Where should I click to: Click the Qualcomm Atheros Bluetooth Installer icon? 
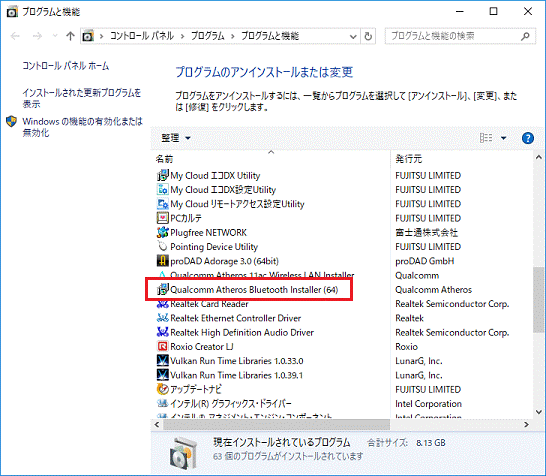(163, 289)
